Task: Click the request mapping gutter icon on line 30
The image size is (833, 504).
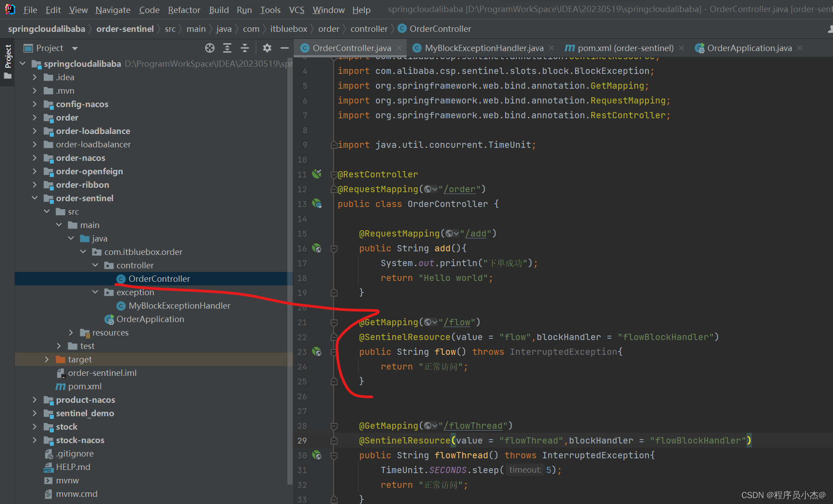Action: [x=317, y=455]
